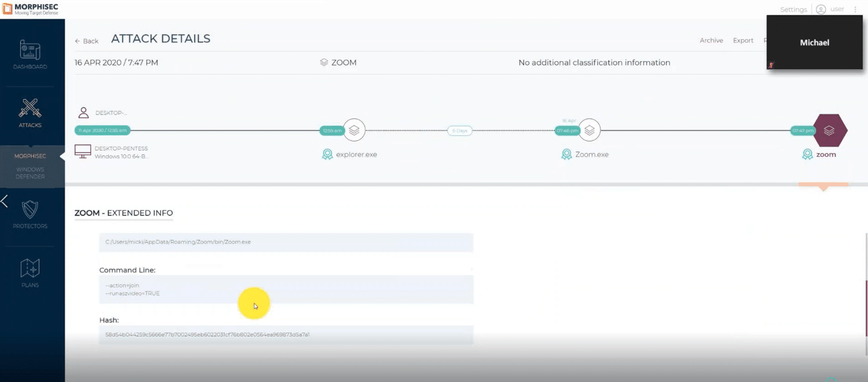Screen dimensions: 868x382
Task: Click the explorer.exe process label
Action: point(356,154)
